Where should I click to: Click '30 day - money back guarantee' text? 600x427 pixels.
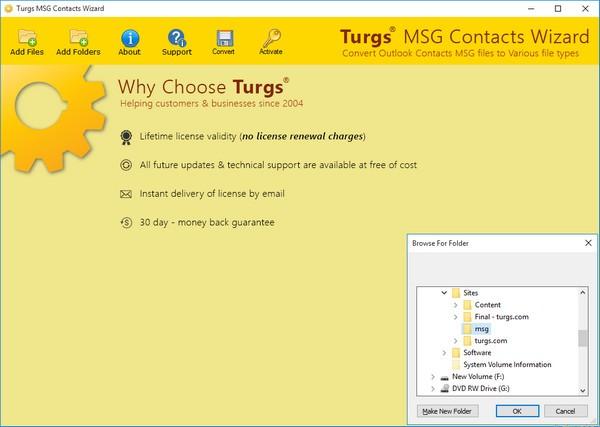point(207,222)
